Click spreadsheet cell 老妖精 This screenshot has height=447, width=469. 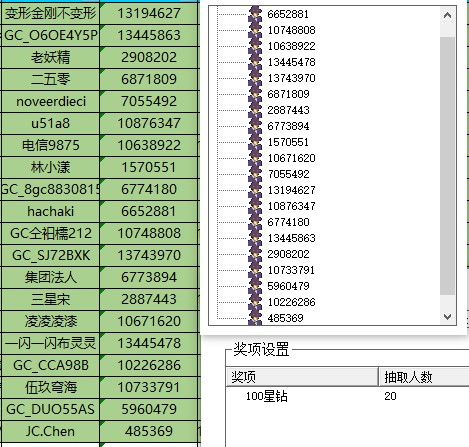pyautogui.click(x=51, y=57)
